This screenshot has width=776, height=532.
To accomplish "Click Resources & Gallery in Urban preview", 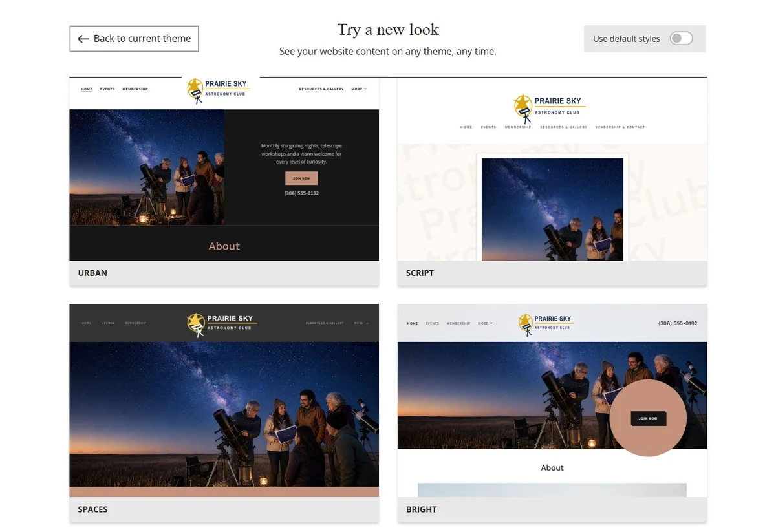I will 321,89.
